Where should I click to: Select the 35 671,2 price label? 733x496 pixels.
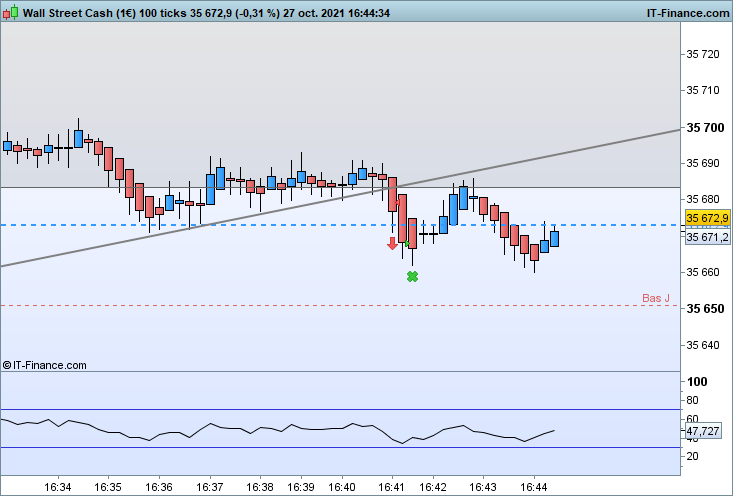click(x=707, y=237)
